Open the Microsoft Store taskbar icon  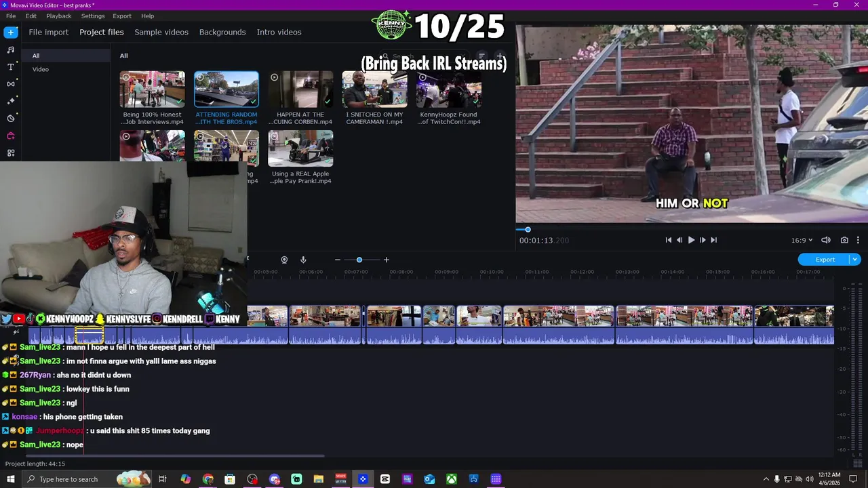[x=230, y=479]
